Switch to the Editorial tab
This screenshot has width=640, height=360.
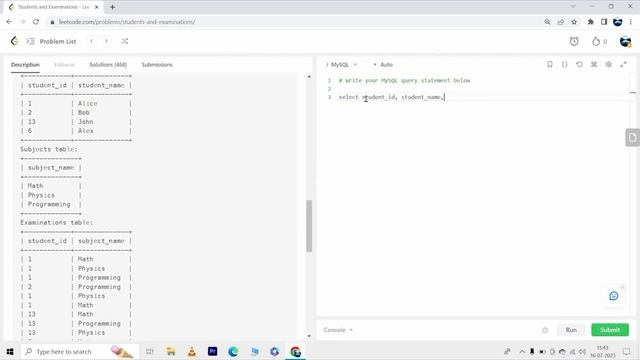pyautogui.click(x=64, y=64)
